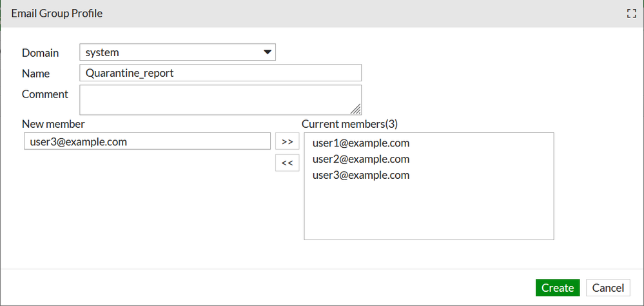This screenshot has width=644, height=306.
Task: Click the Name field containing Quarantine_report
Action: click(220, 73)
